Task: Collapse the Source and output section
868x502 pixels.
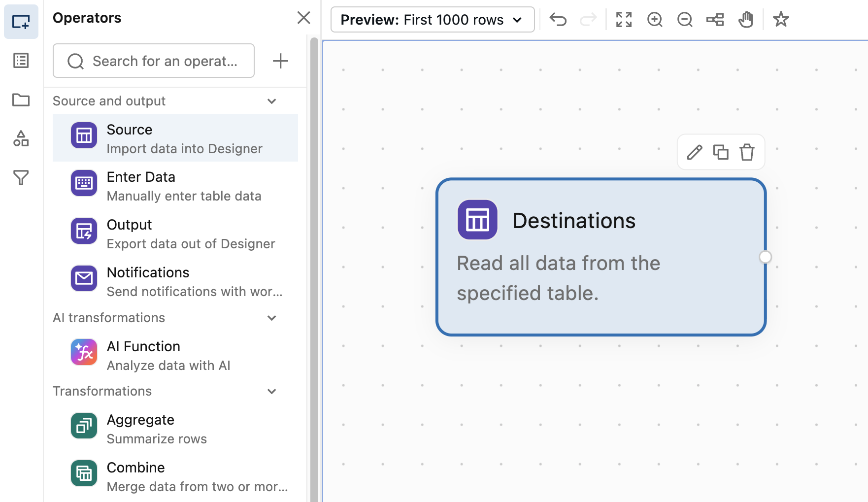Action: [271, 101]
